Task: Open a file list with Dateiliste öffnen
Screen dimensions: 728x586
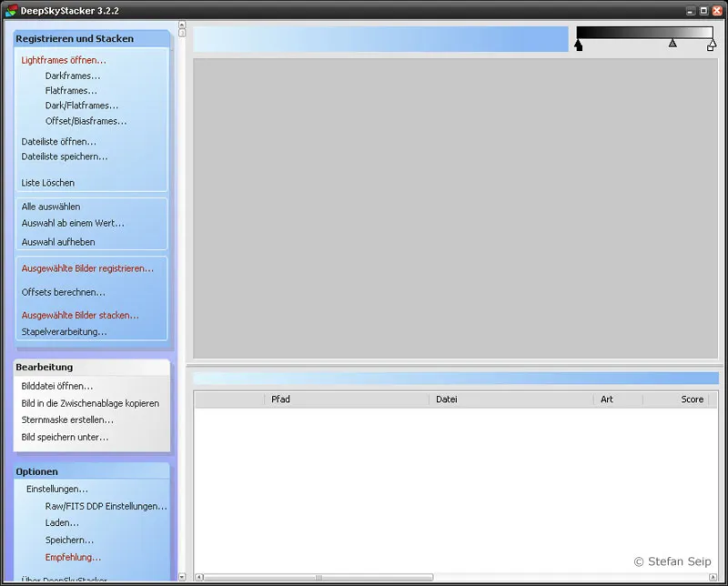Action: click(59, 142)
